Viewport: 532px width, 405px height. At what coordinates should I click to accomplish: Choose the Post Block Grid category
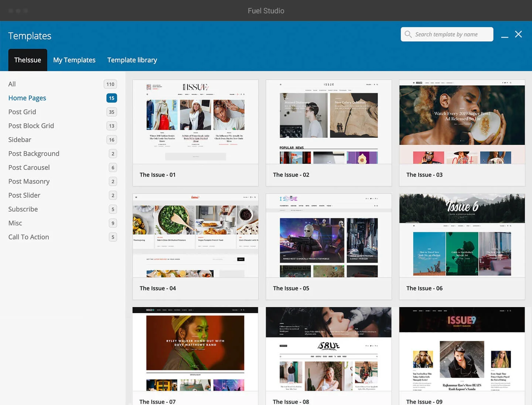[x=31, y=126]
